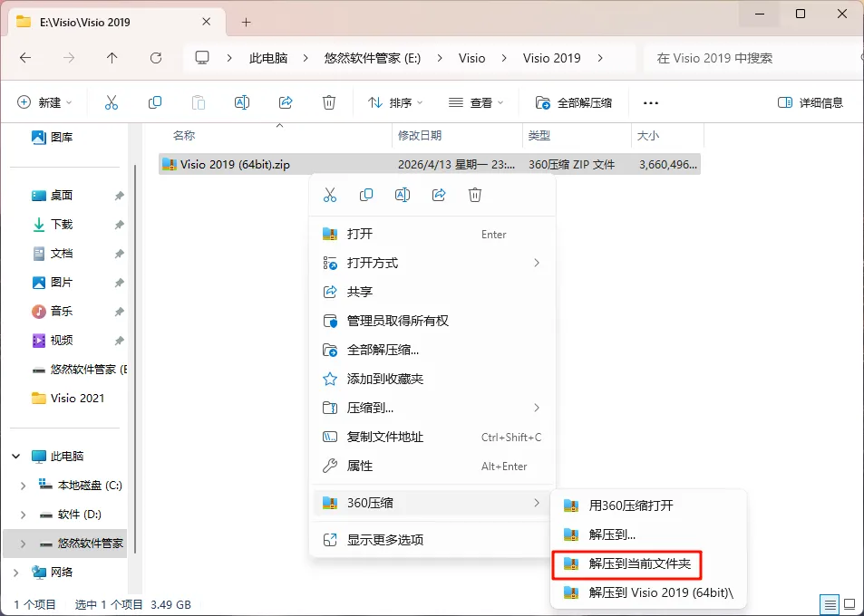864x616 pixels.
Task: Expand 本地磁盘 (C:) in the tree
Action: 24,486
